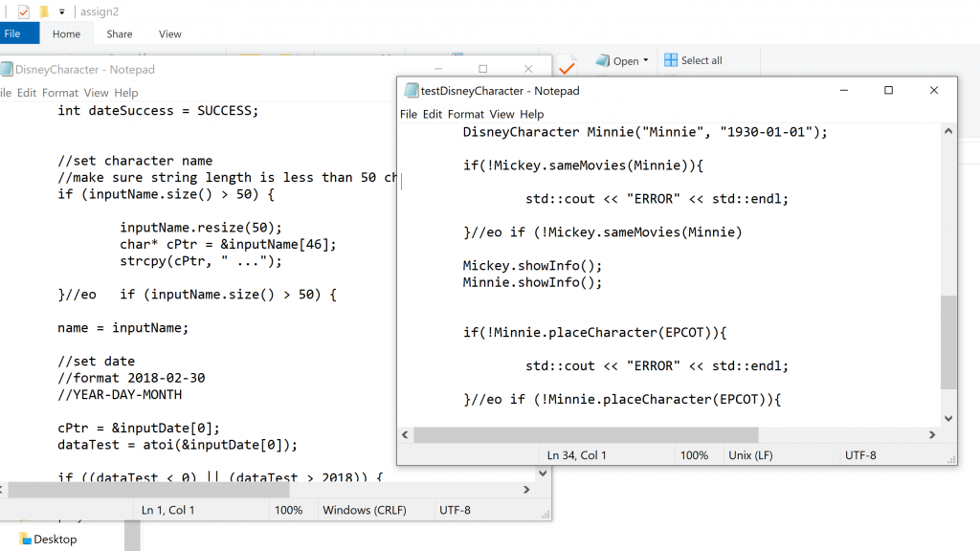The height and width of the screenshot is (551, 980).
Task: Switch to the Share ribbon tab
Action: click(x=120, y=33)
